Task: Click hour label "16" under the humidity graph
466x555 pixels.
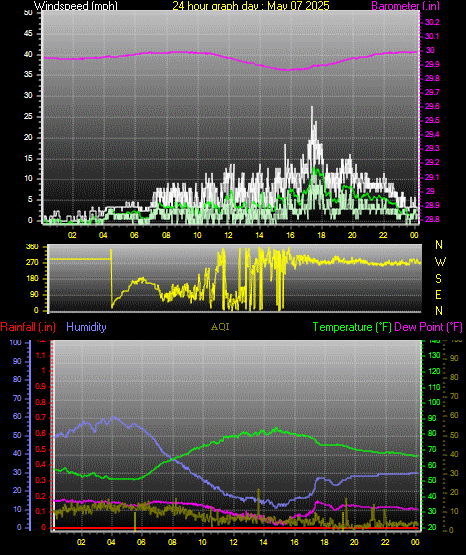Action: click(x=294, y=542)
